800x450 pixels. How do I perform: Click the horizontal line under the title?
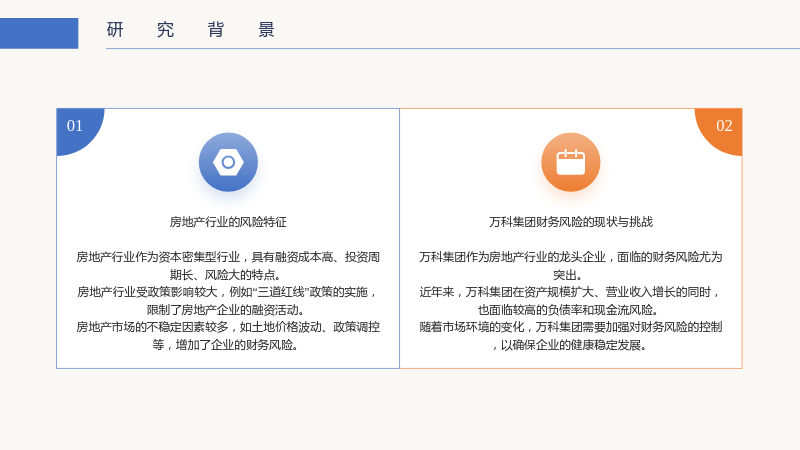(453, 48)
